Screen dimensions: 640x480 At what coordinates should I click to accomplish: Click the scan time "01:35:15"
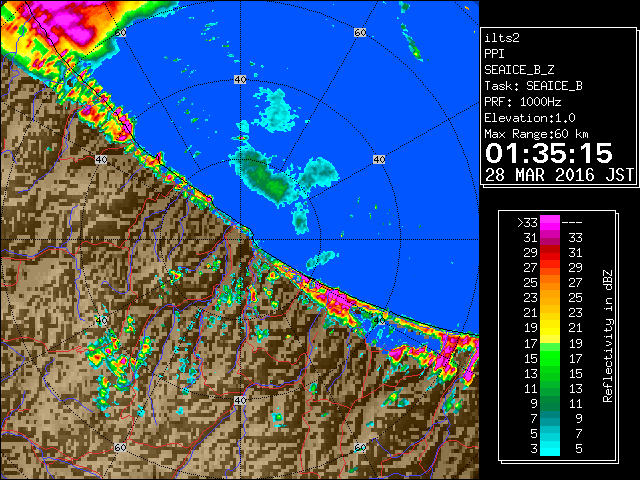549,153
